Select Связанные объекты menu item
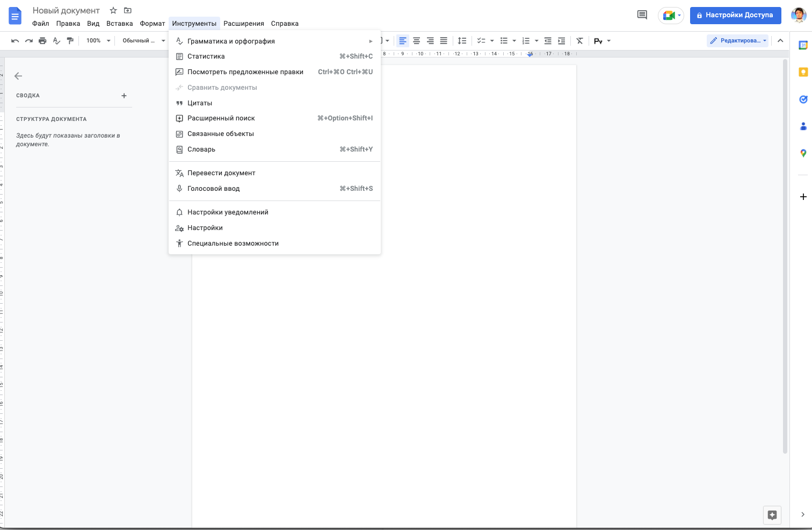Image resolution: width=812 pixels, height=530 pixels. coord(274,134)
